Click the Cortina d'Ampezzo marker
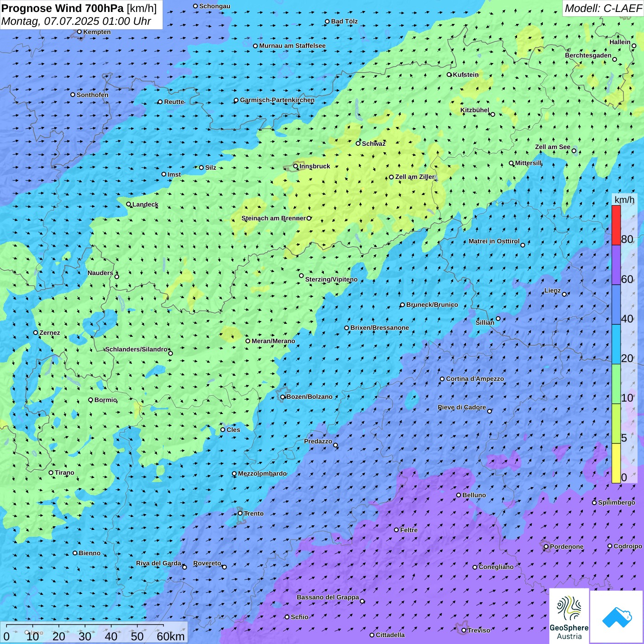The width and height of the screenshot is (644, 644). (442, 379)
